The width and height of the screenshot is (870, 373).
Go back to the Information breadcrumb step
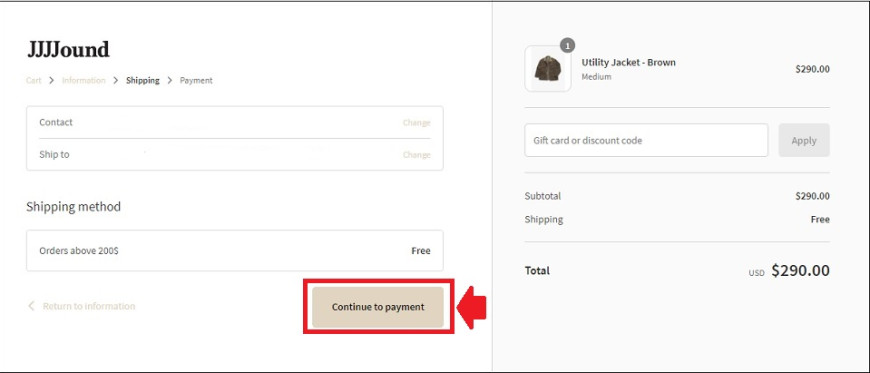83,80
